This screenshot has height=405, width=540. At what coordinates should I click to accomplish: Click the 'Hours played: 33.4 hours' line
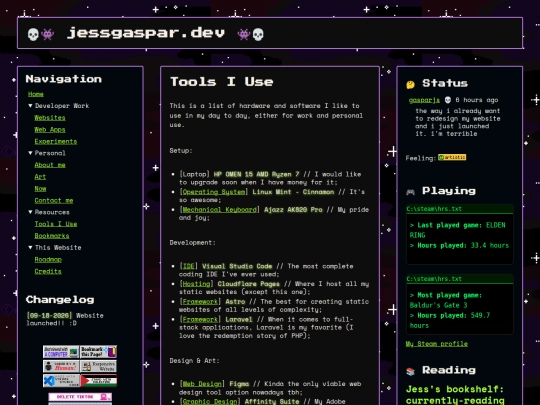pos(459,246)
